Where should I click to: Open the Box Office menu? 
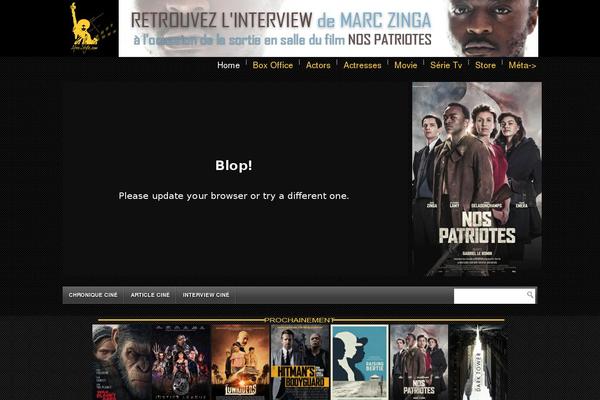click(x=272, y=65)
